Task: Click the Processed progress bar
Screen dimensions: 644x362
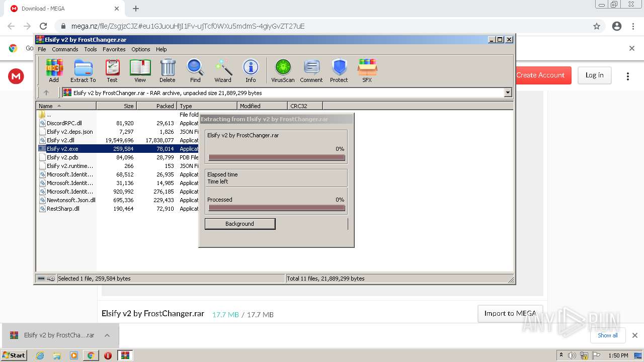Action: pyautogui.click(x=277, y=208)
